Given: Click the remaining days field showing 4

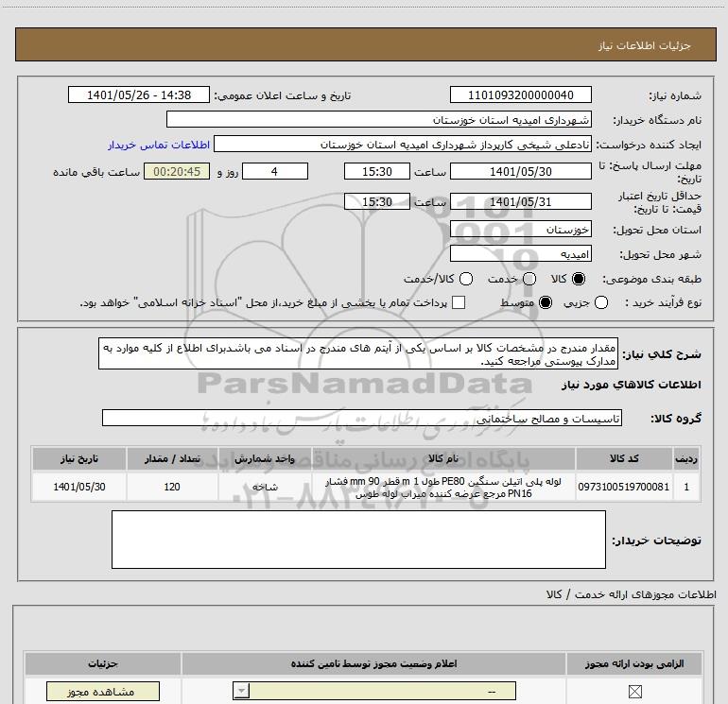Looking at the screenshot, I should pyautogui.click(x=275, y=172).
